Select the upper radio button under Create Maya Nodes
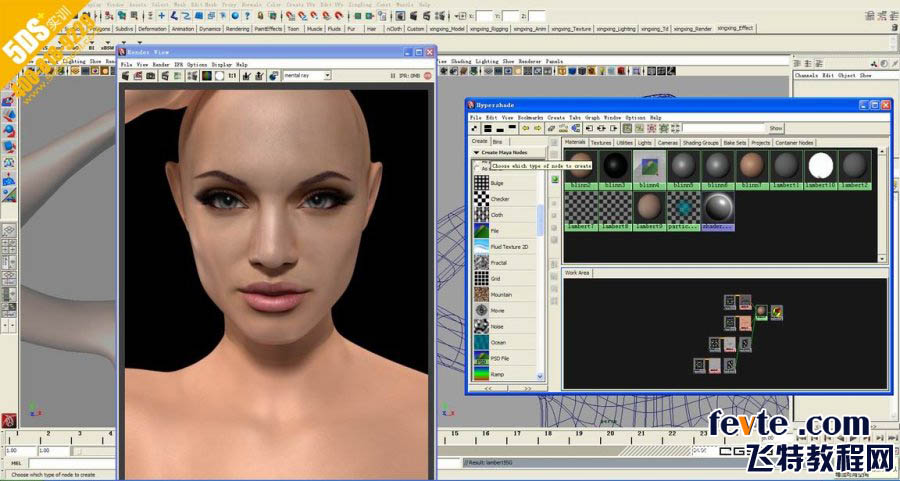Viewport: 900px width, 481px height. tap(476, 161)
